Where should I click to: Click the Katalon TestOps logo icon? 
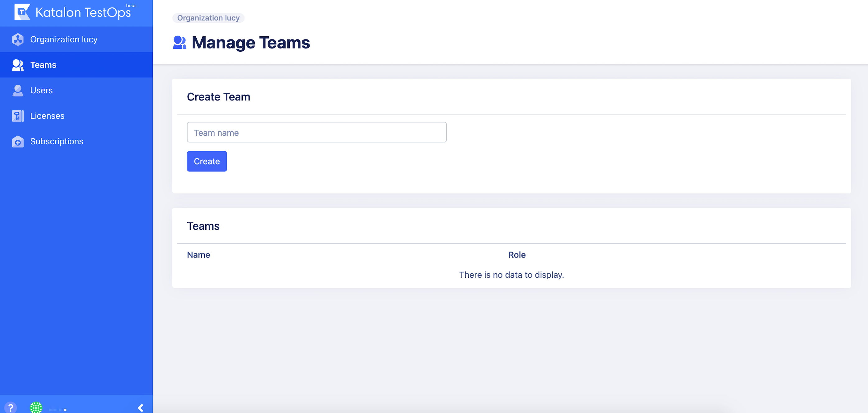(22, 12)
